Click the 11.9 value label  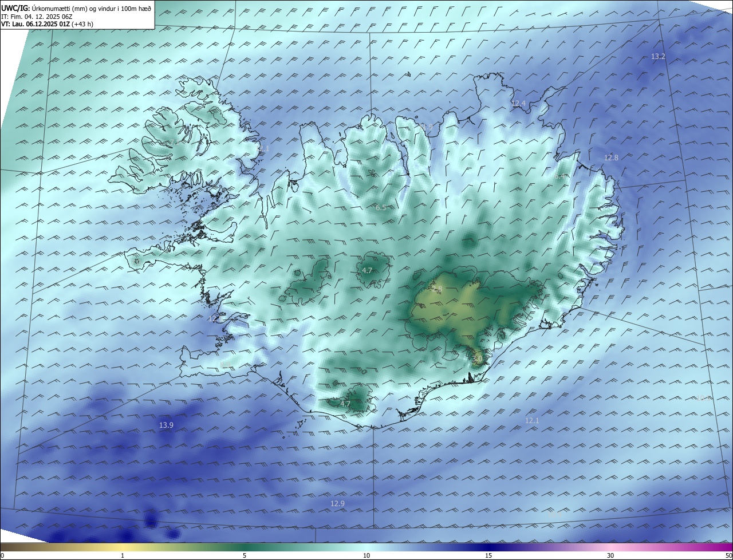tap(425, 127)
